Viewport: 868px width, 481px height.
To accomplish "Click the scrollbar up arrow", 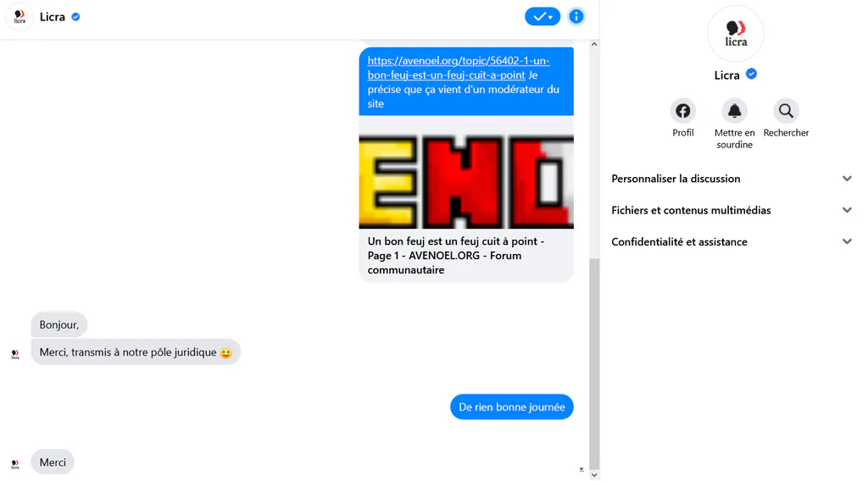I will click(594, 44).
